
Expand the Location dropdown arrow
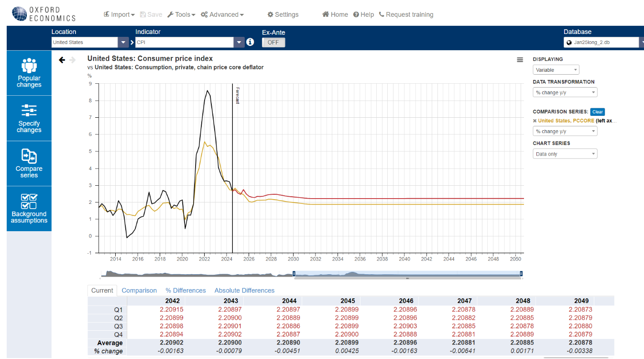point(124,42)
